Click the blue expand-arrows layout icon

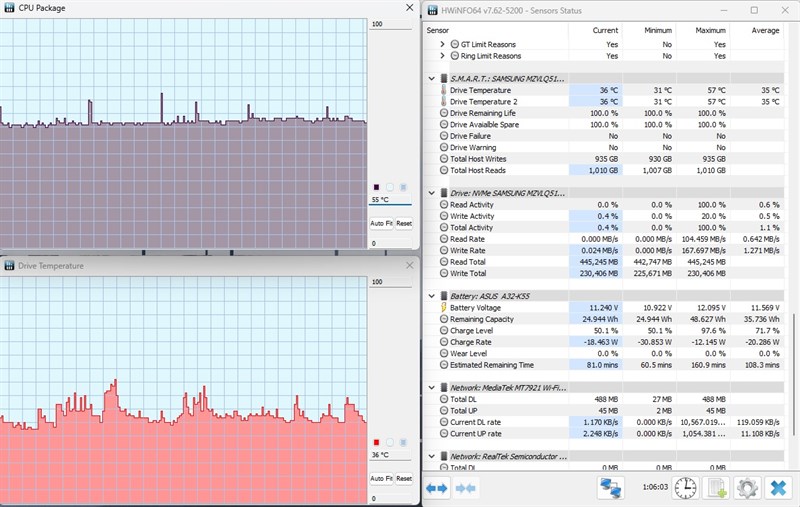click(x=437, y=488)
